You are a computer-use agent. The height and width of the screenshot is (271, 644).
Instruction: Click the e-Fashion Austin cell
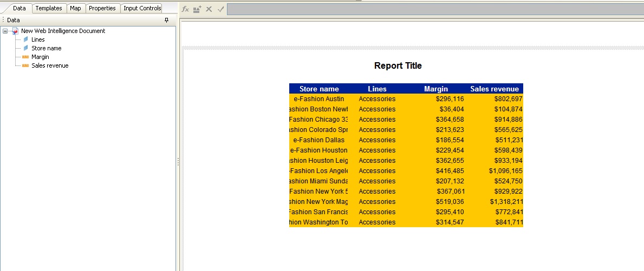tap(319, 99)
